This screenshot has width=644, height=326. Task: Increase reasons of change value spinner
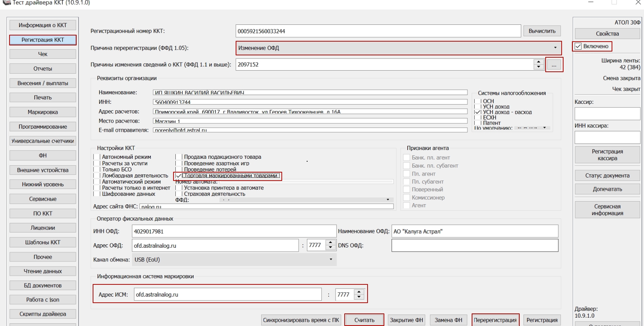[x=538, y=62]
